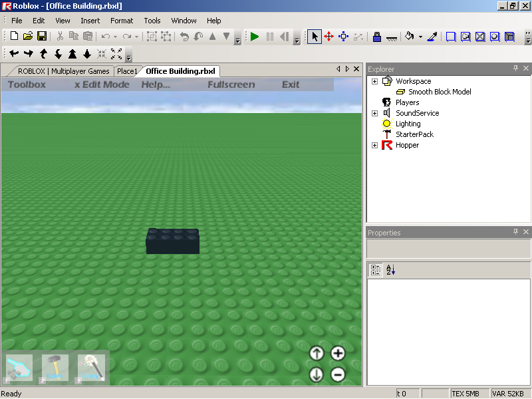532x399 pixels.
Task: Select the red Move tool
Action: [329, 37]
